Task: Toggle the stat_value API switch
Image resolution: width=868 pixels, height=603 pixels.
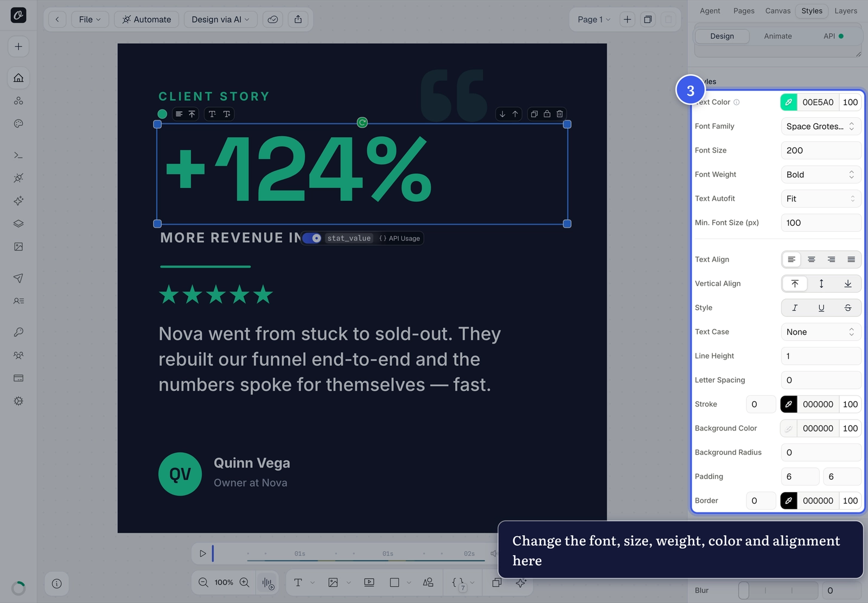Action: 312,238
